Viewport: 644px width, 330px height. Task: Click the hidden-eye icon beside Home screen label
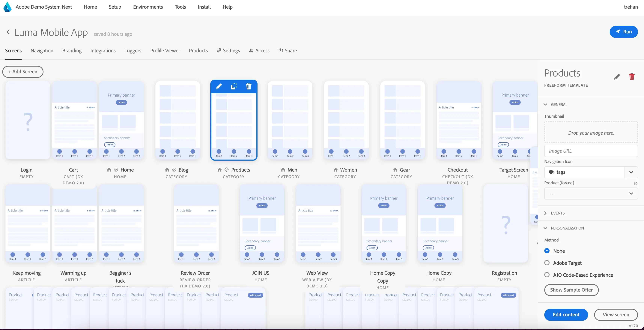click(x=116, y=170)
